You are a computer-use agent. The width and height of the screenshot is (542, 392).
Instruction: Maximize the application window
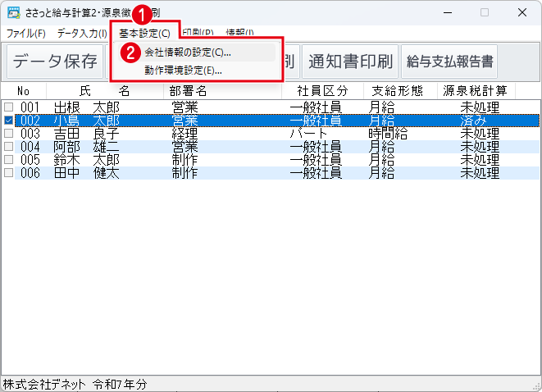click(484, 12)
